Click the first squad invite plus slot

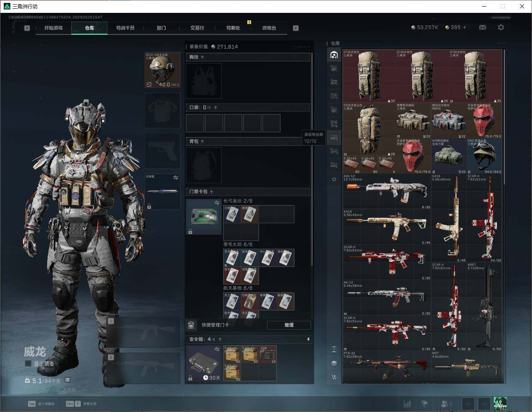(x=468, y=403)
